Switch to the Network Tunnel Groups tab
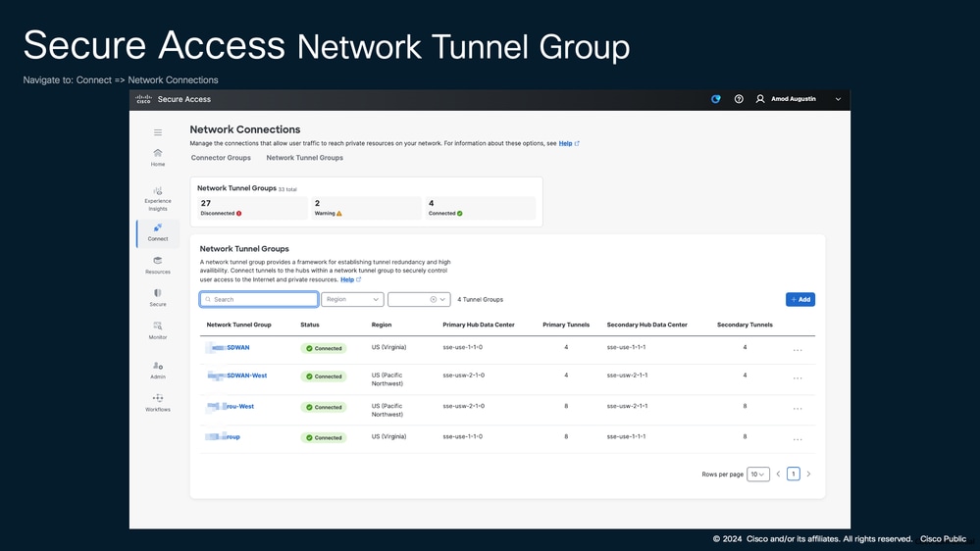 pyautogui.click(x=304, y=158)
